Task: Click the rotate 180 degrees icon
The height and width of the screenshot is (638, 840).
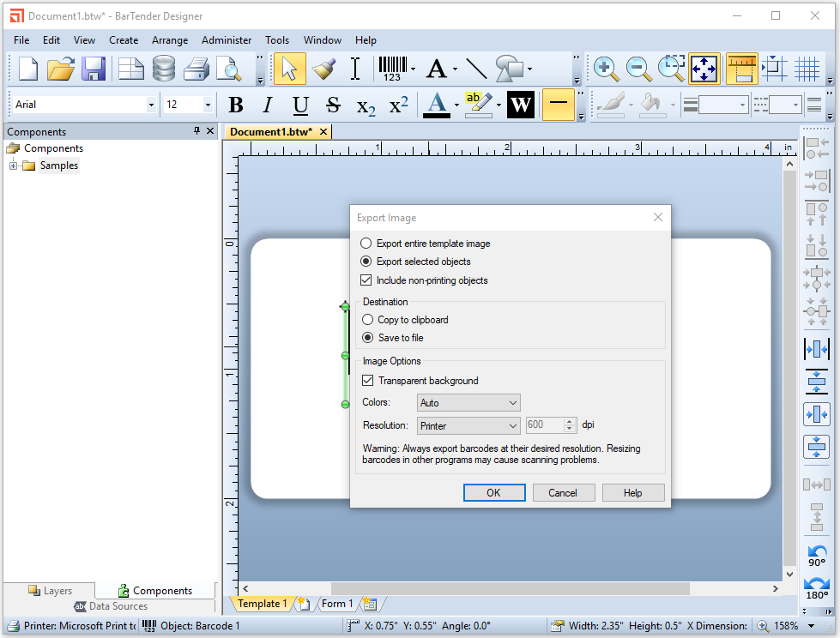Action: pos(817,589)
